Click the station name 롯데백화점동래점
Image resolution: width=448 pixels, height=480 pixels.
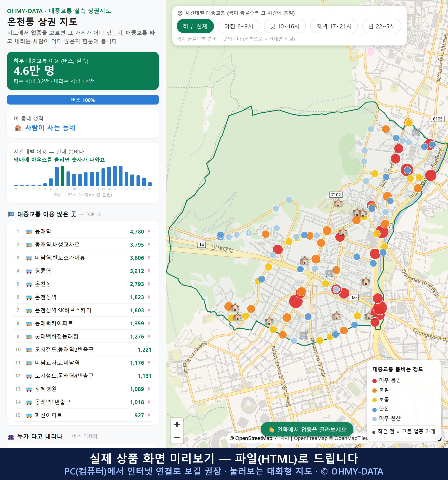tap(56, 337)
